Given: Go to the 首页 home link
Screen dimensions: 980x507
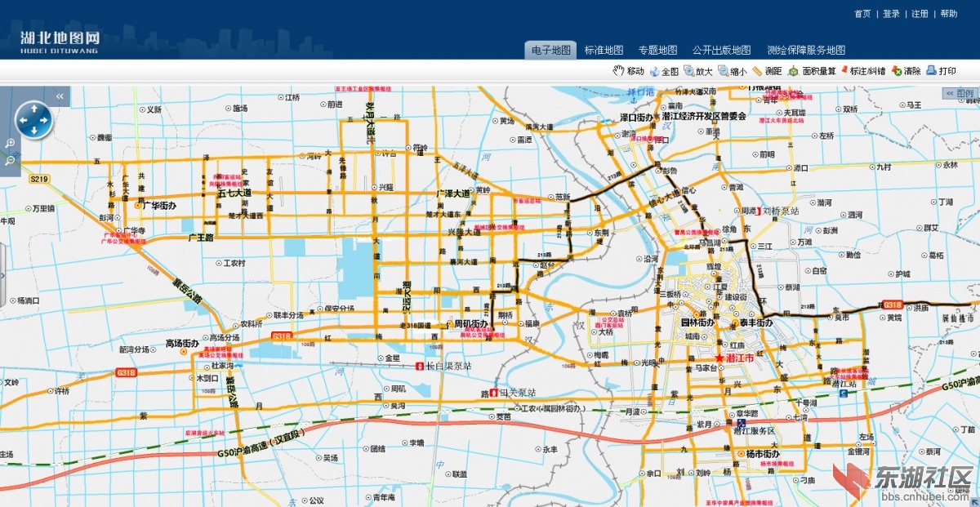Looking at the screenshot, I should point(862,14).
